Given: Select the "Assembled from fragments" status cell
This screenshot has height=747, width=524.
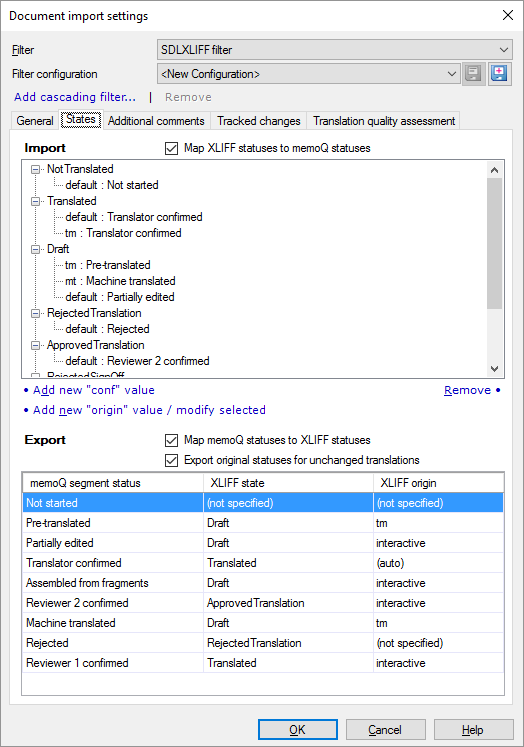Looking at the screenshot, I should click(113, 583).
